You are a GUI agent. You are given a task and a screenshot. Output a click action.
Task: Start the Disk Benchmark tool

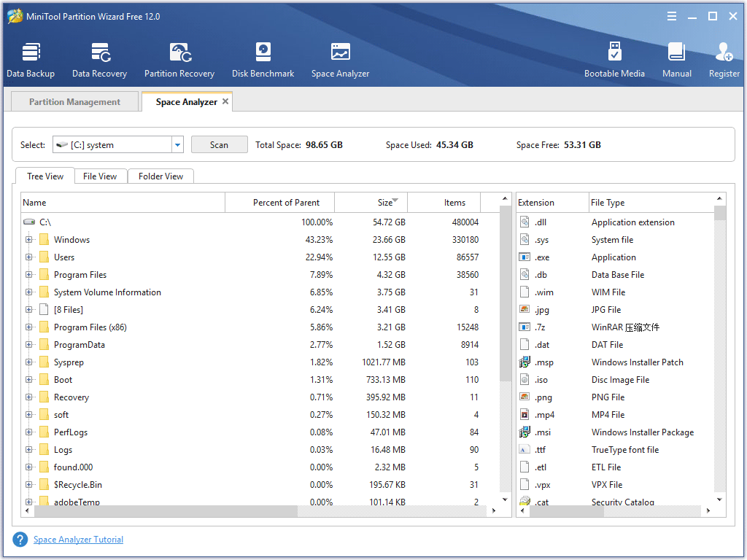[x=263, y=60]
